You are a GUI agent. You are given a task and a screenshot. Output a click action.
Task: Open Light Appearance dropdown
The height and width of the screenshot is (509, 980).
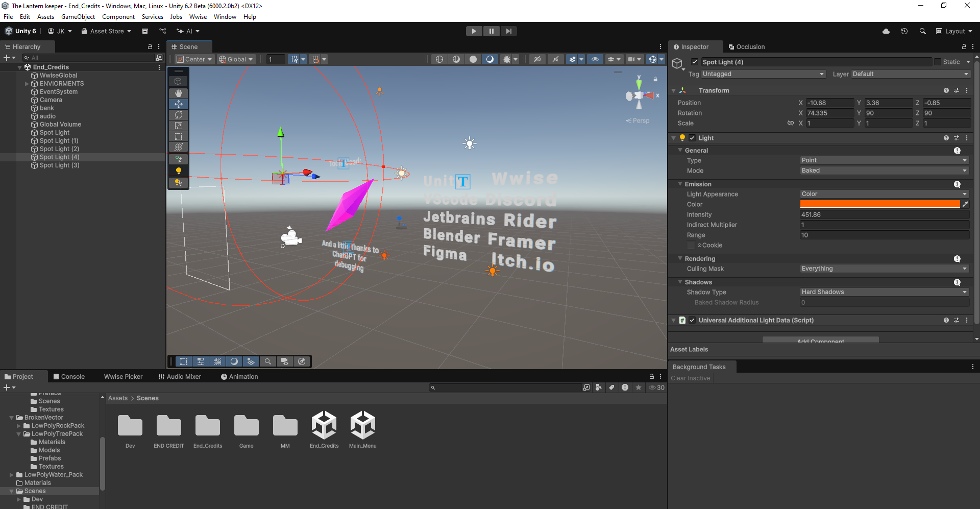[884, 194]
